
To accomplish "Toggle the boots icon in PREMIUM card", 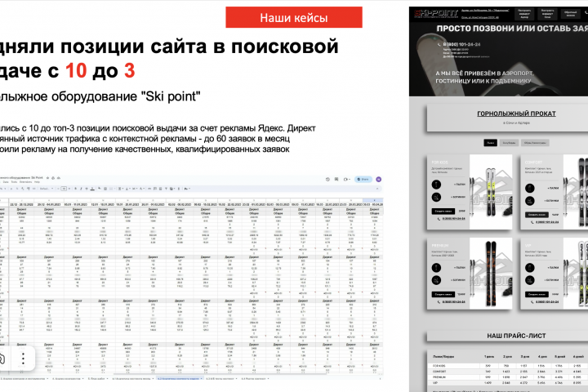I will [436, 280].
